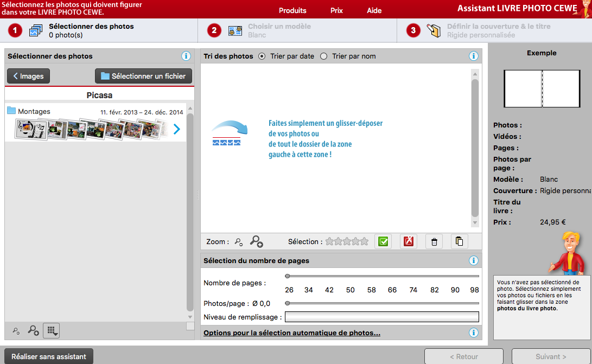This screenshot has height=364, width=592.
Task: Select Trier par date radio button
Action: pos(262,56)
